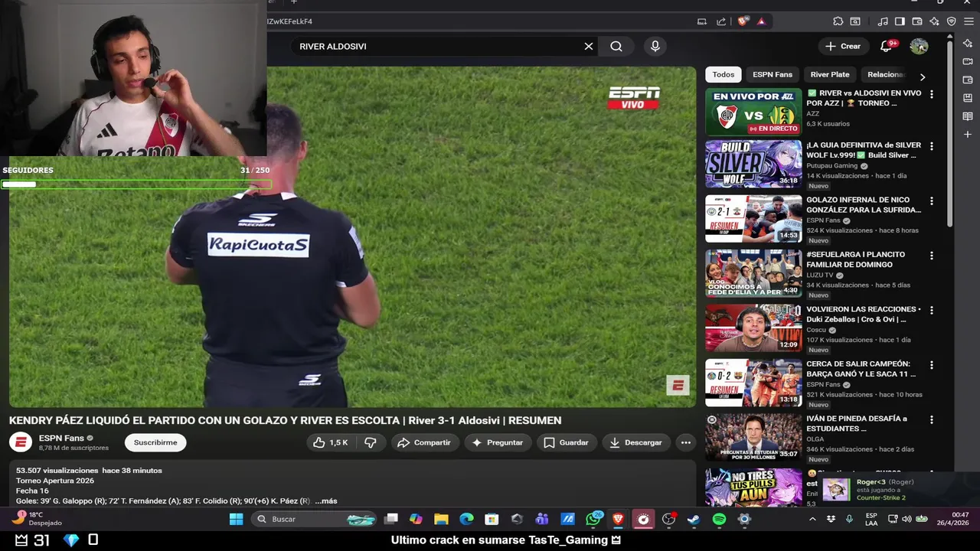This screenshot has width=980, height=551.
Task: Open options menu for GOLAZO INFERNAL video
Action: tap(932, 201)
